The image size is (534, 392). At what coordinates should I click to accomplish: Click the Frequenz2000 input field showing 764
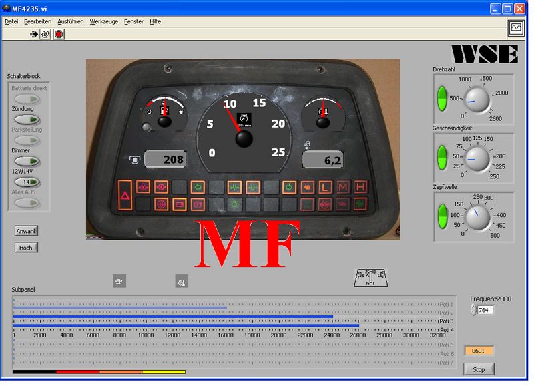point(485,310)
